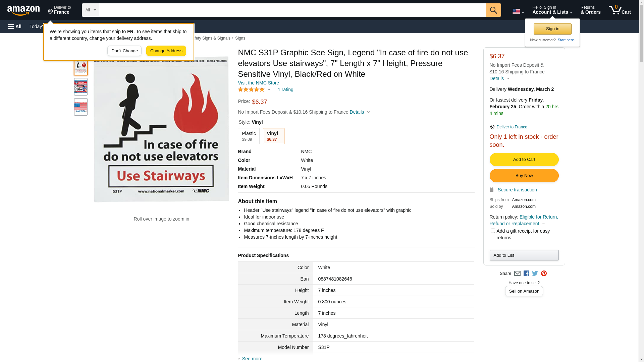Open Account & Lists menu

552,10
